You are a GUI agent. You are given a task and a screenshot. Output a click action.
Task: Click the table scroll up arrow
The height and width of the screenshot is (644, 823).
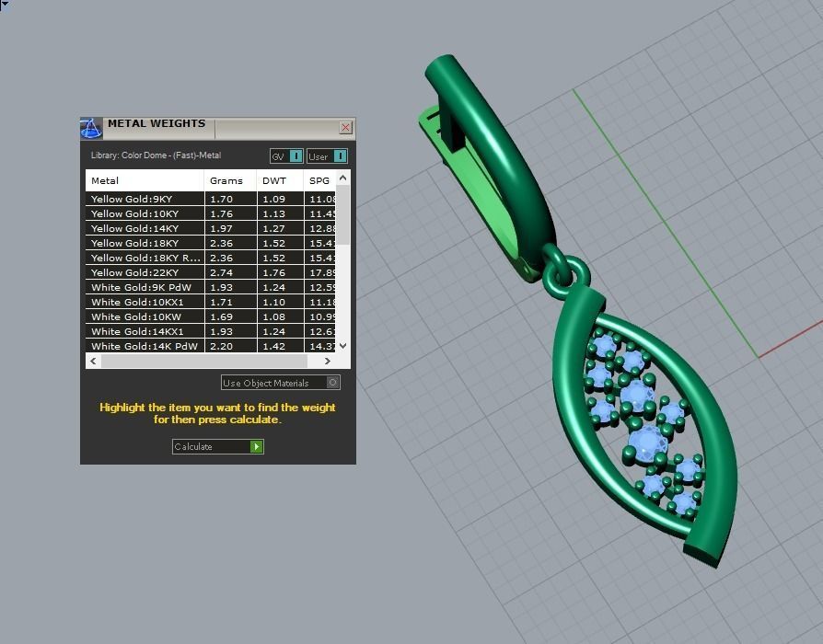coord(342,178)
